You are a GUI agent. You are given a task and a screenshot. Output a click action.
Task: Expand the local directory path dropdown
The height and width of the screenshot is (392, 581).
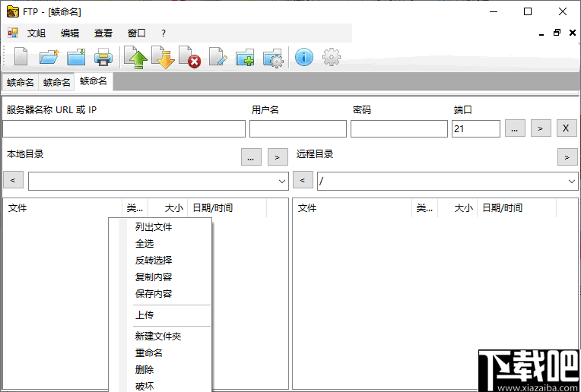(282, 182)
